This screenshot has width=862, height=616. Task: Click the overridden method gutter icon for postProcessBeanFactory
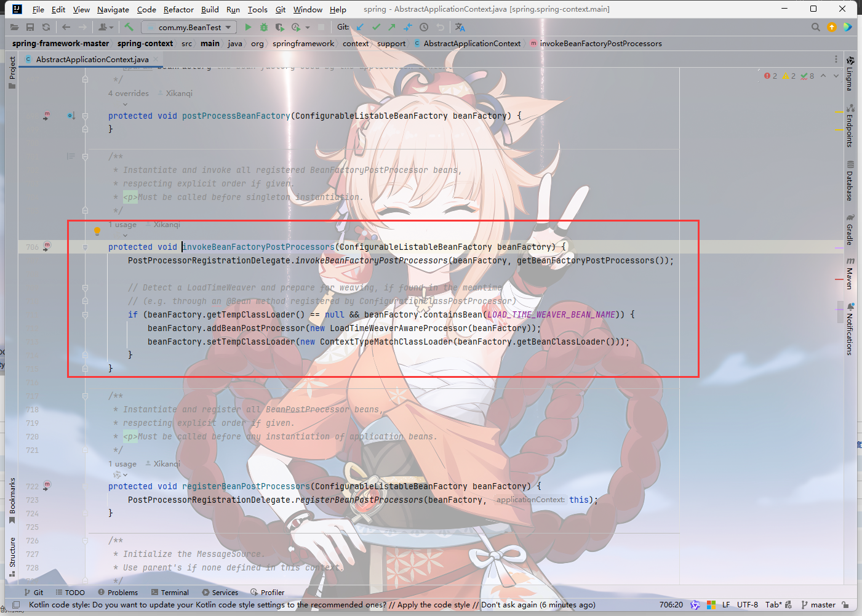pos(71,116)
